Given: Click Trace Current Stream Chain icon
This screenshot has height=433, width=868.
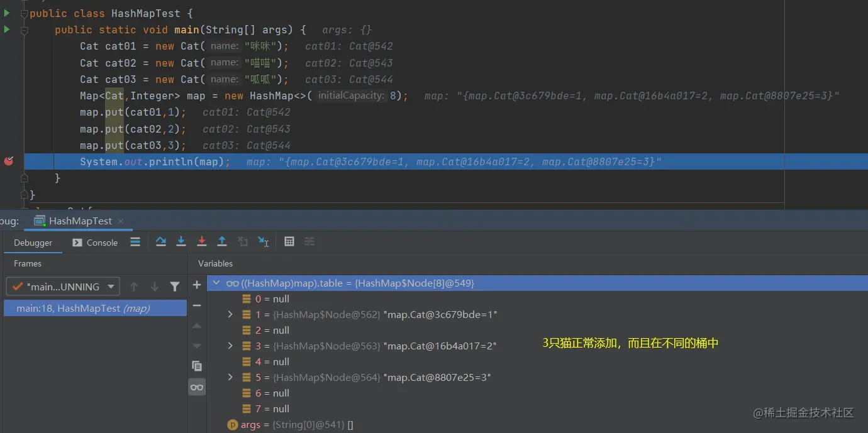Looking at the screenshot, I should (x=309, y=241).
